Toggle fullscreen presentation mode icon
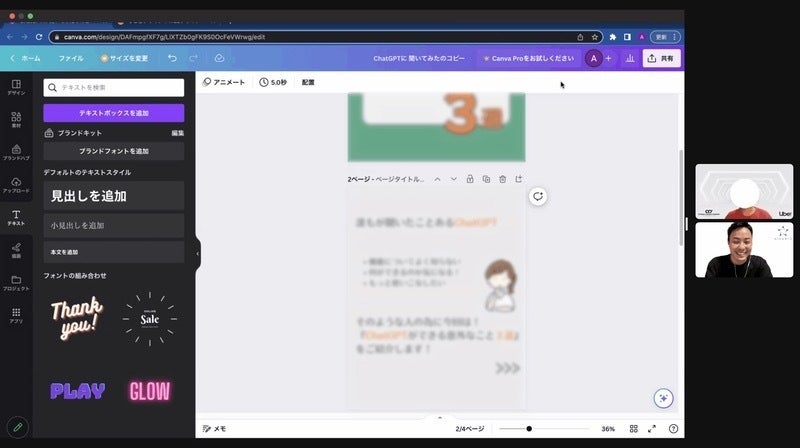This screenshot has width=800, height=448. pos(652,429)
